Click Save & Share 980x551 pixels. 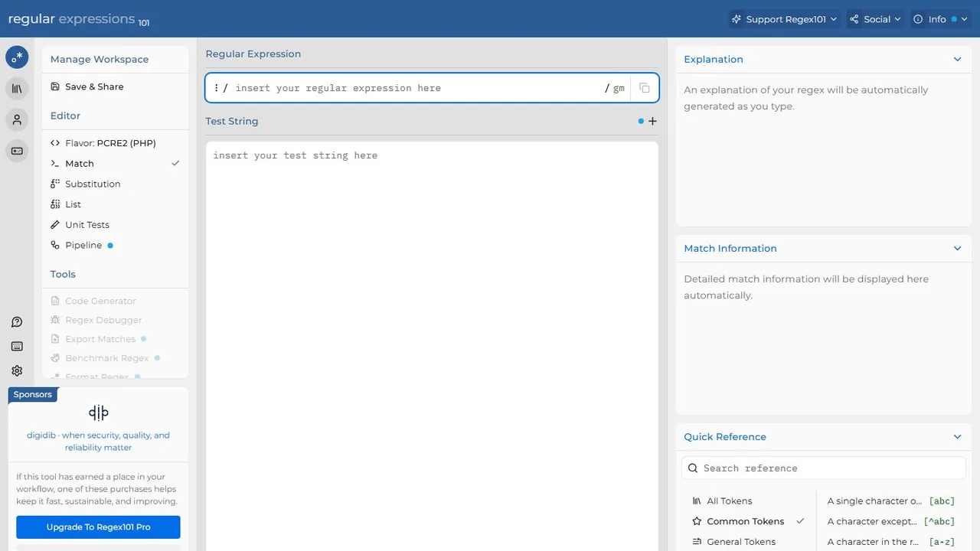tap(115, 86)
